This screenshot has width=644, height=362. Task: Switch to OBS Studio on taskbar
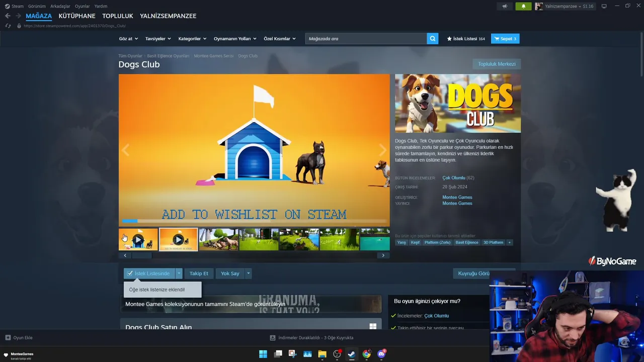(337, 354)
